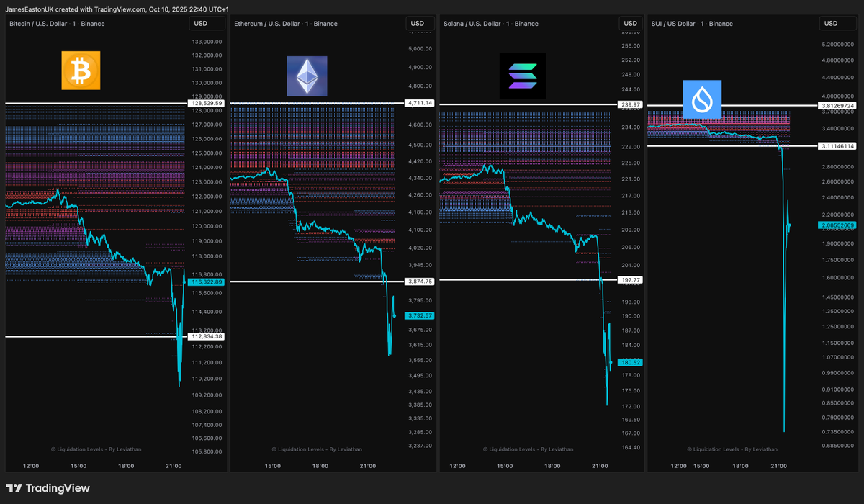Click the current Ethereum price tag 3,732.57
Viewport: 864px width, 504px height.
point(420,315)
